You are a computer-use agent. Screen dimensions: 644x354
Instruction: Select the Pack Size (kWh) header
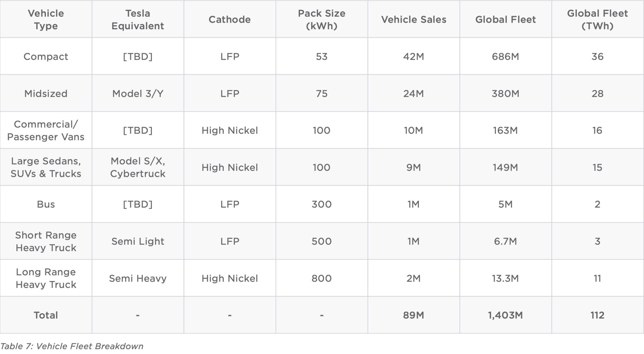(x=321, y=20)
